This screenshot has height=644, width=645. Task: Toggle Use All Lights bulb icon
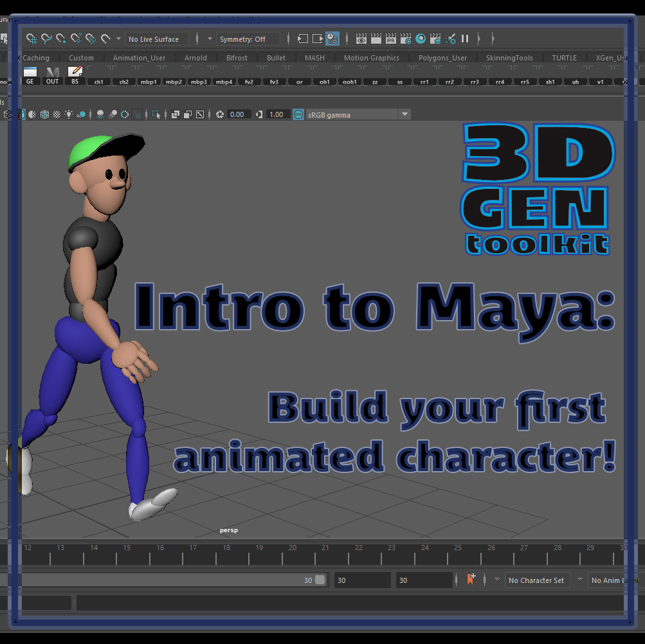(69, 114)
